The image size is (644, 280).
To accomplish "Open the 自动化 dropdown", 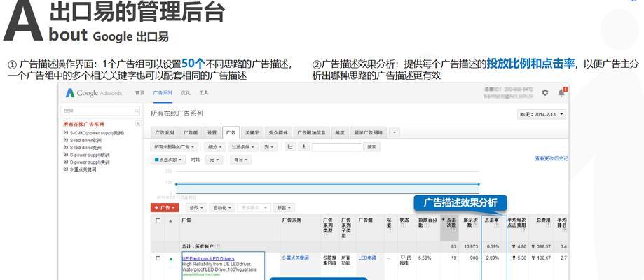I will pyautogui.click(x=222, y=208).
